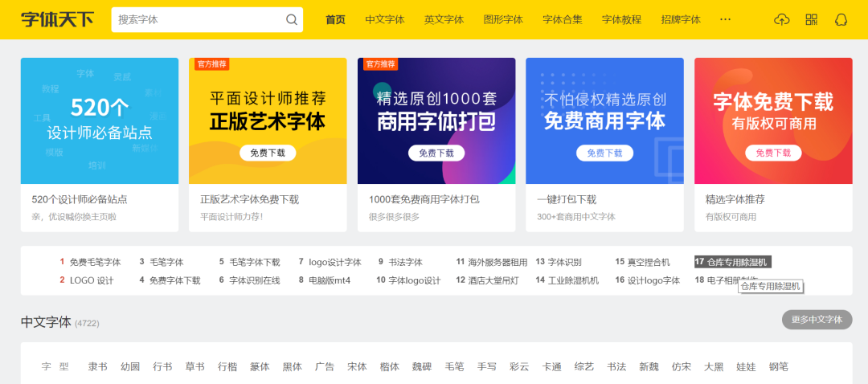Open hot search 真空捏合机
The width and height of the screenshot is (868, 384).
click(x=649, y=262)
